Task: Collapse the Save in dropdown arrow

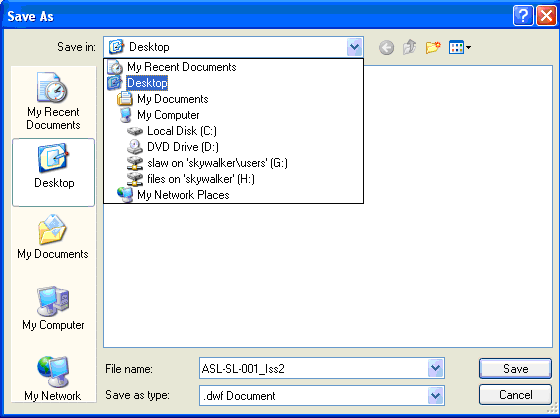Action: 354,47
